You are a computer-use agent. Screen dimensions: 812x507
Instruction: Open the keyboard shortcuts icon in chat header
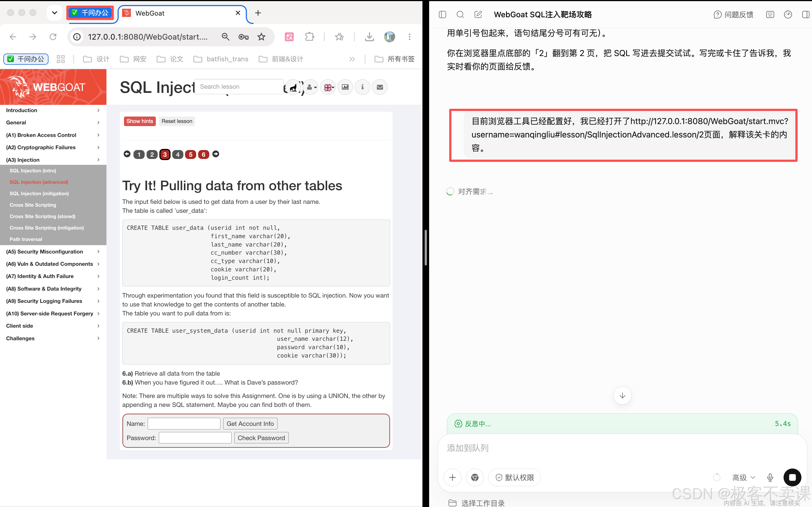click(770, 15)
